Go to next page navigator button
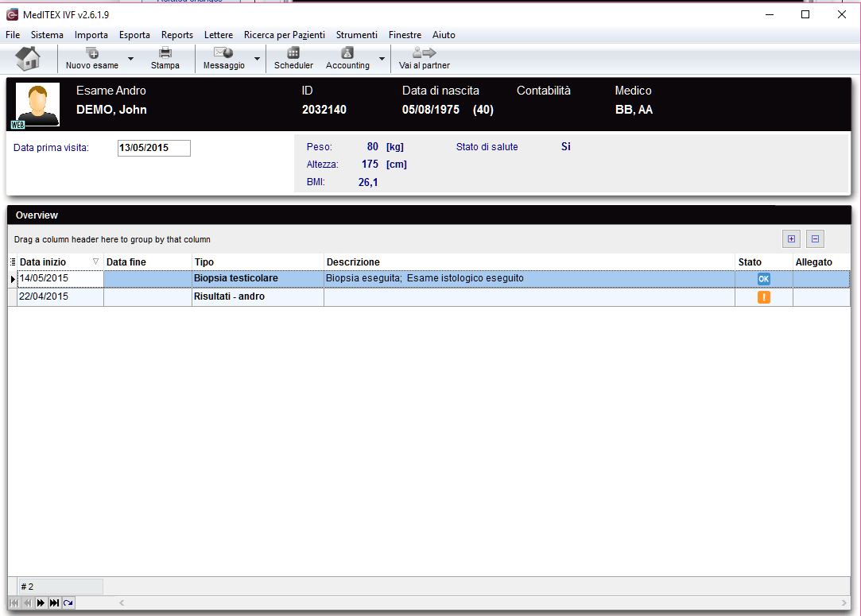 (41, 602)
